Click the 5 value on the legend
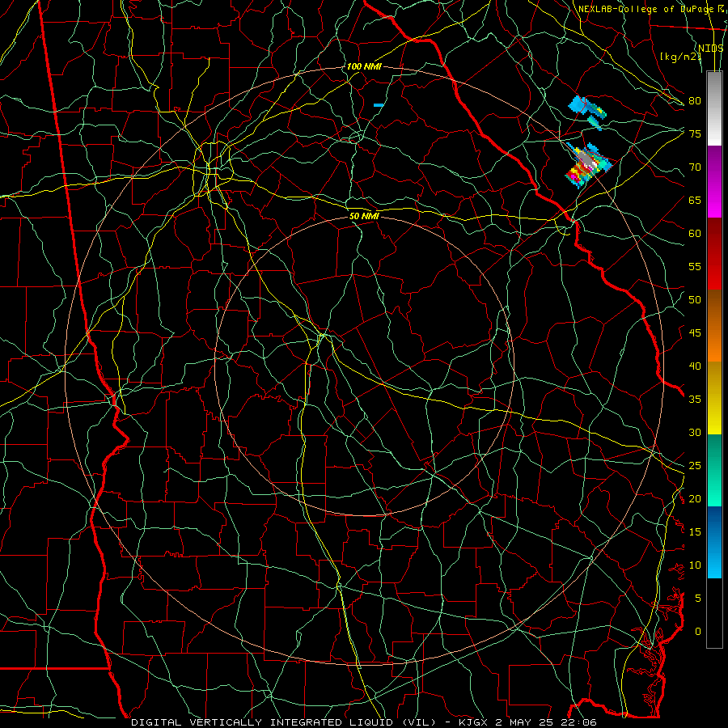The height and width of the screenshot is (728, 728). click(698, 599)
